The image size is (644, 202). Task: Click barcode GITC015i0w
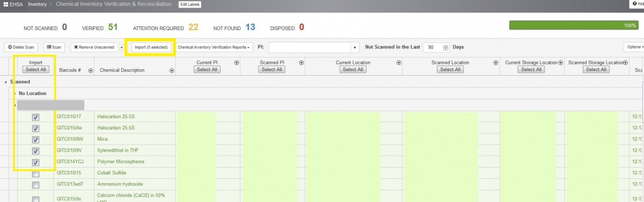click(70, 128)
